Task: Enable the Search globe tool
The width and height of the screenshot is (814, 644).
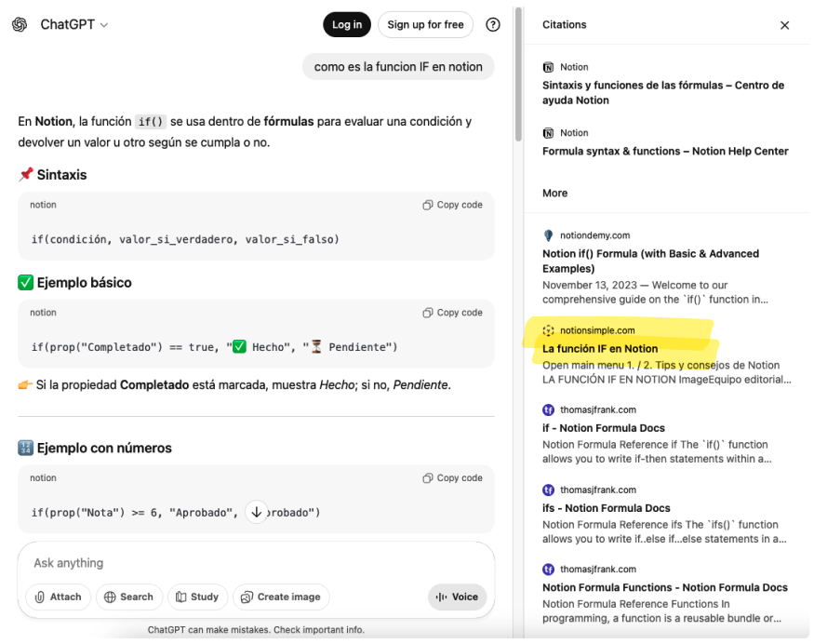Action: (x=129, y=597)
